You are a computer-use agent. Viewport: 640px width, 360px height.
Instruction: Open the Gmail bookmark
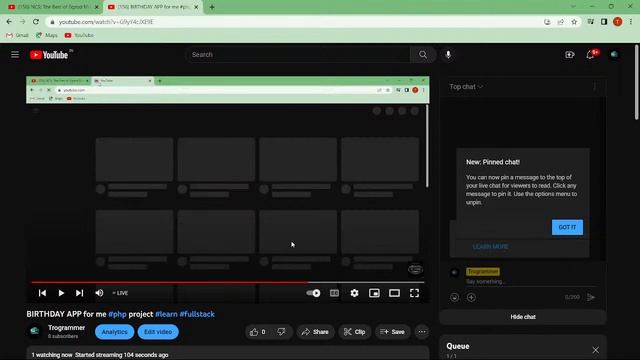(x=17, y=35)
